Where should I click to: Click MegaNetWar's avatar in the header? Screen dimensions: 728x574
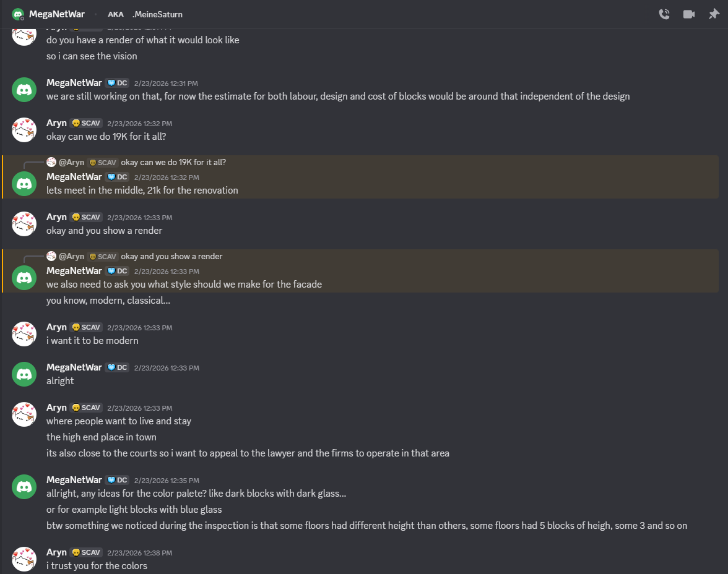coord(17,14)
